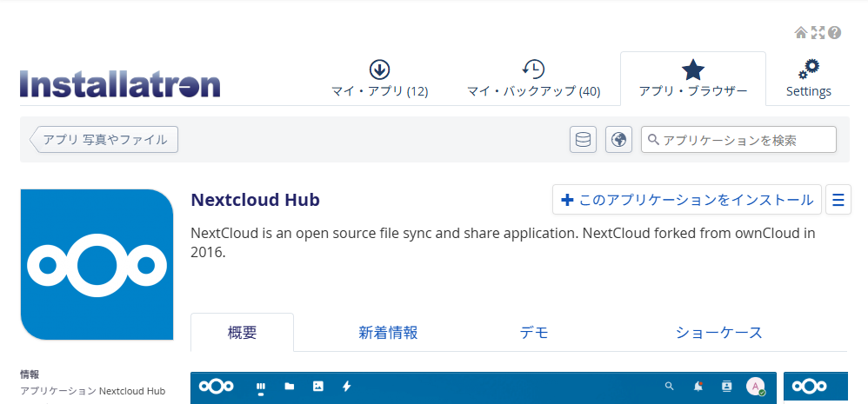Open the second screenshot thumbnail at right edge
Screen dimensions: 868x404
point(816,387)
